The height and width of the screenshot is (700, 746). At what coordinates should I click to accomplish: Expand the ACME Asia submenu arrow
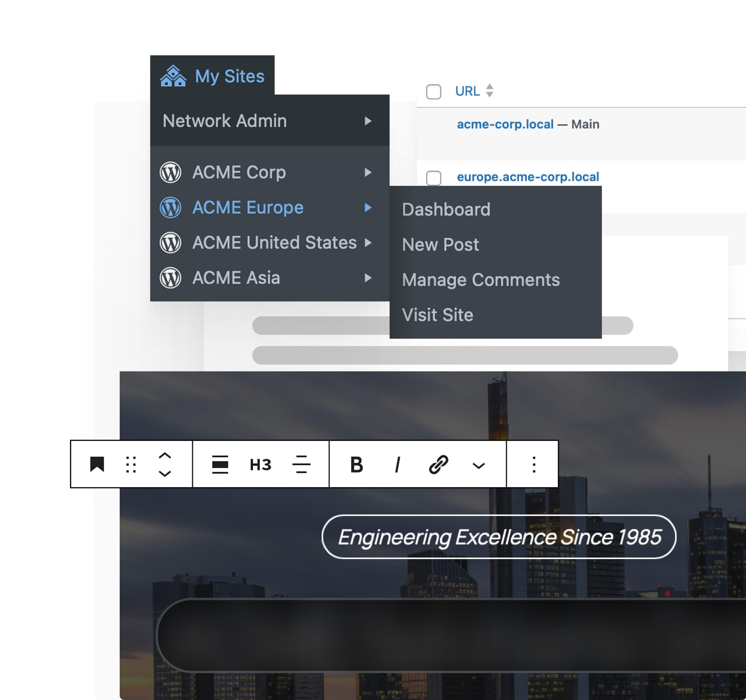point(368,278)
